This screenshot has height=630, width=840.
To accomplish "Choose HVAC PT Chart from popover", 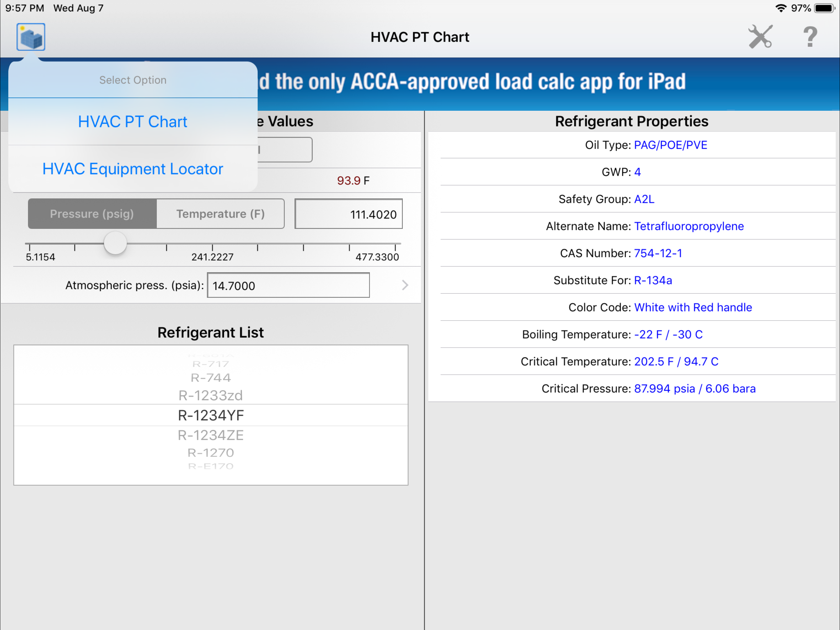I will [133, 122].
